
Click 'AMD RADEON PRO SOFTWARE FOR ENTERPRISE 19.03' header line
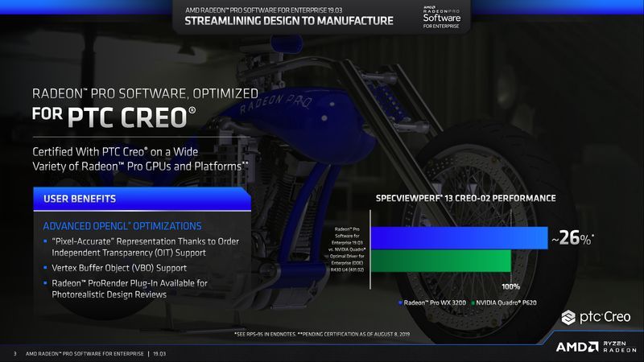click(x=264, y=10)
